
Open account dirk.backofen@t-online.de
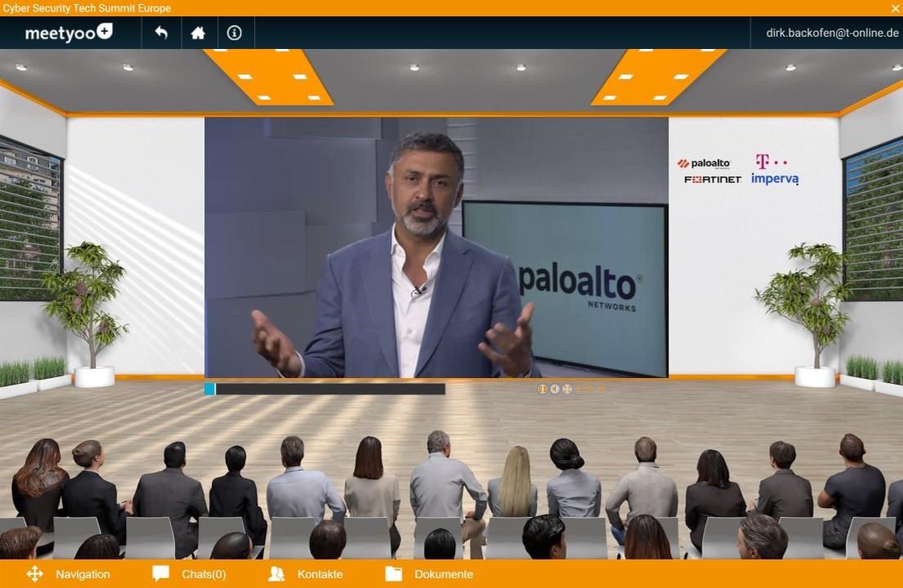tap(832, 33)
